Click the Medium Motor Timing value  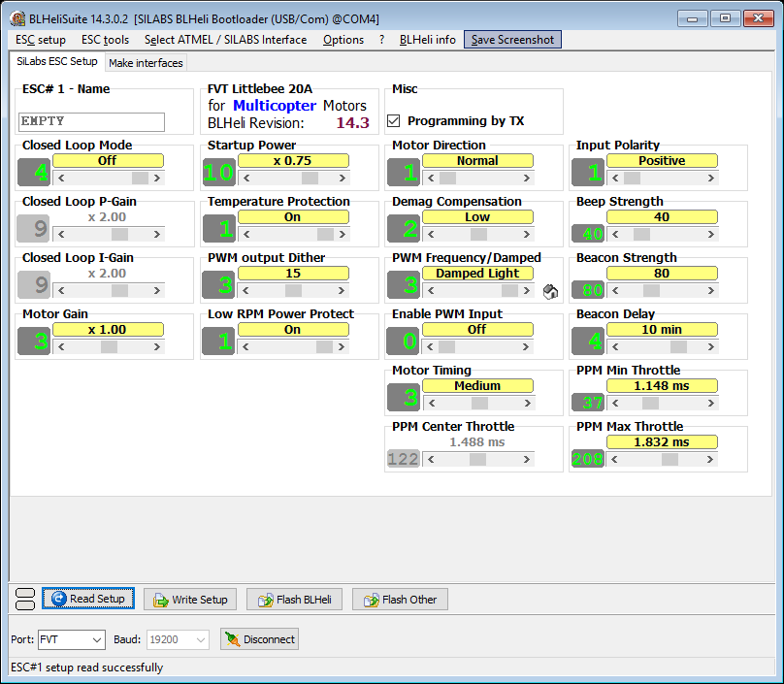pyautogui.click(x=477, y=385)
